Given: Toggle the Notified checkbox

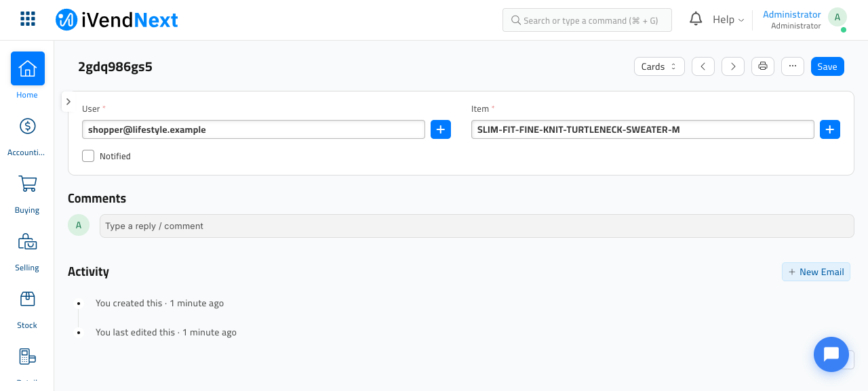Looking at the screenshot, I should coord(88,156).
